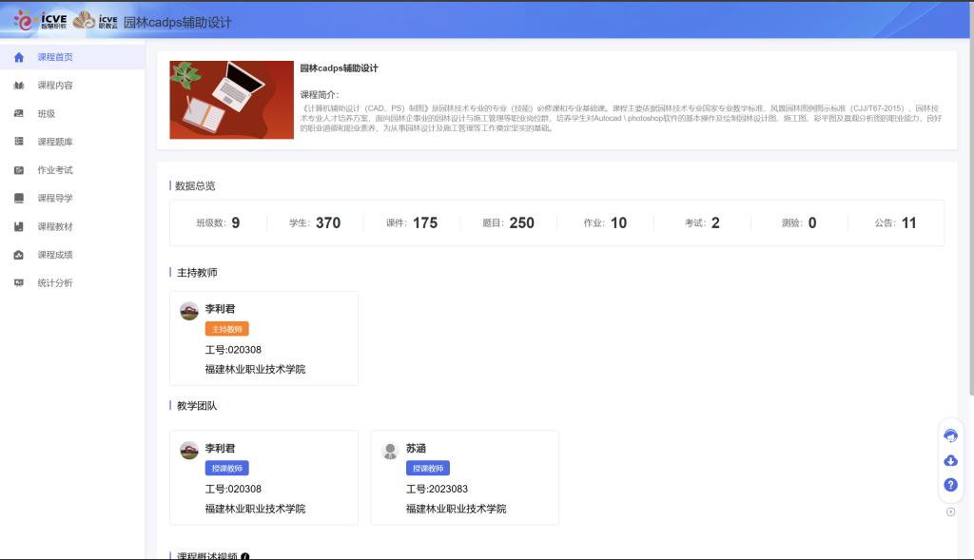Click the home icon beside 课程首页

click(x=19, y=57)
